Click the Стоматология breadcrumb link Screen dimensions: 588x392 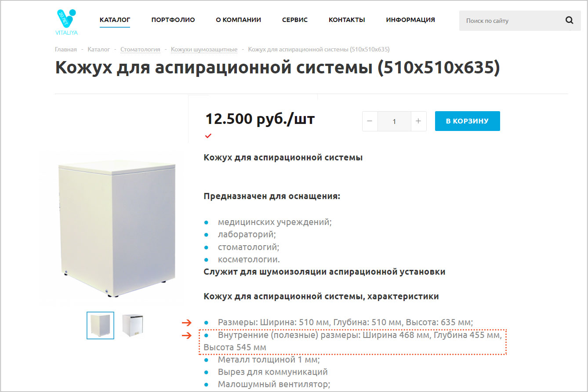click(x=140, y=49)
